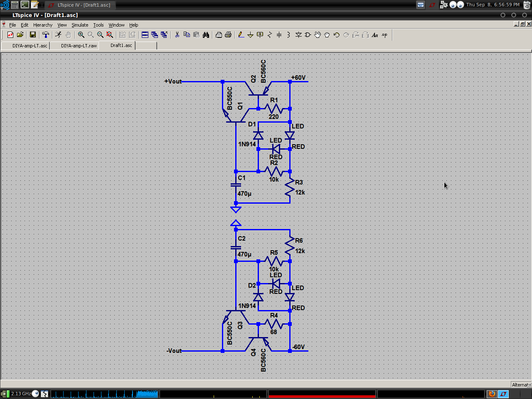
Task: Open Find with binoculars icon
Action: (x=206, y=35)
